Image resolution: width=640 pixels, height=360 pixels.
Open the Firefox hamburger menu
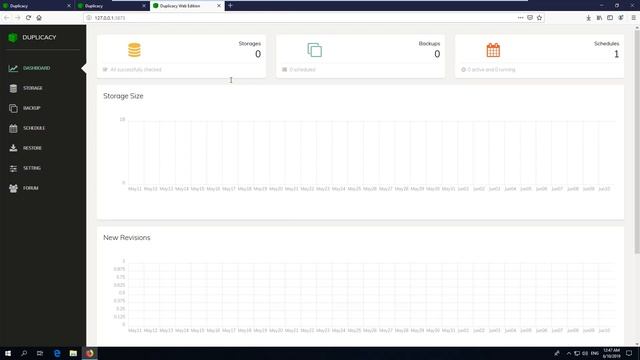click(x=633, y=18)
